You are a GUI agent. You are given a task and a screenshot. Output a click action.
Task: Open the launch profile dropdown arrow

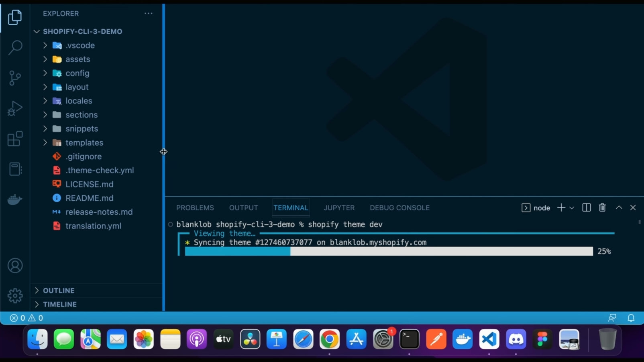(572, 208)
